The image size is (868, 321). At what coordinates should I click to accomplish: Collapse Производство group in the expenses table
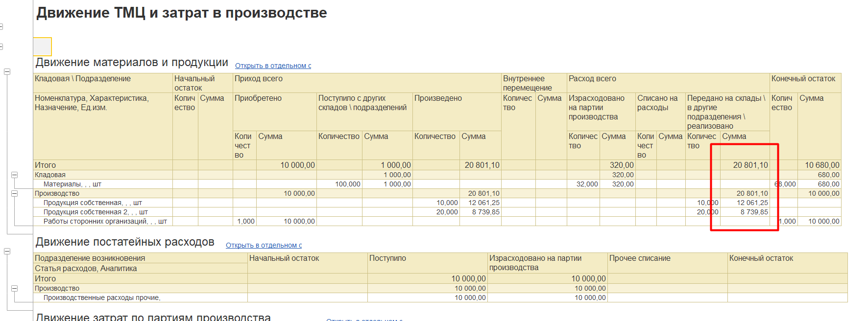pos(15,288)
